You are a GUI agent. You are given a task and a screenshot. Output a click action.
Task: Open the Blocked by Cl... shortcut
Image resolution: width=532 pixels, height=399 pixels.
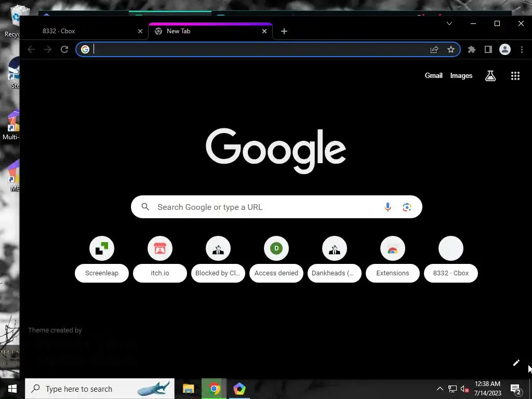coord(218,259)
